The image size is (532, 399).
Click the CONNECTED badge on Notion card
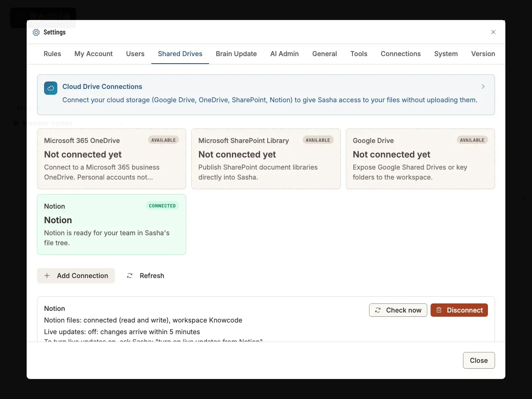(163, 206)
